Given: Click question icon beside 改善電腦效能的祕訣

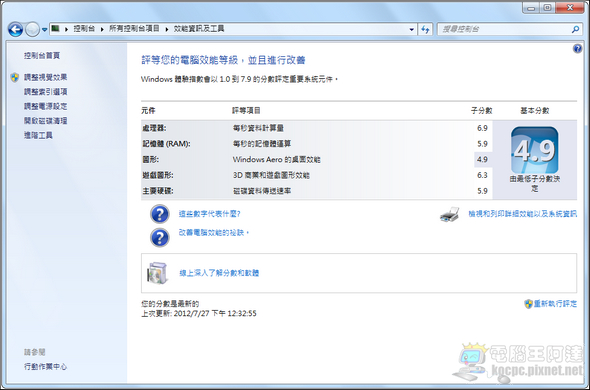Looking at the screenshot, I should tap(160, 237).
